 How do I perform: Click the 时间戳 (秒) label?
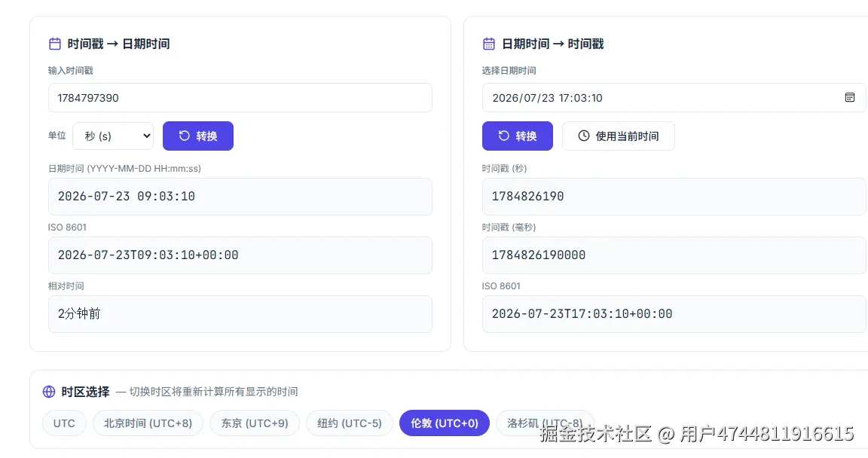tap(504, 168)
